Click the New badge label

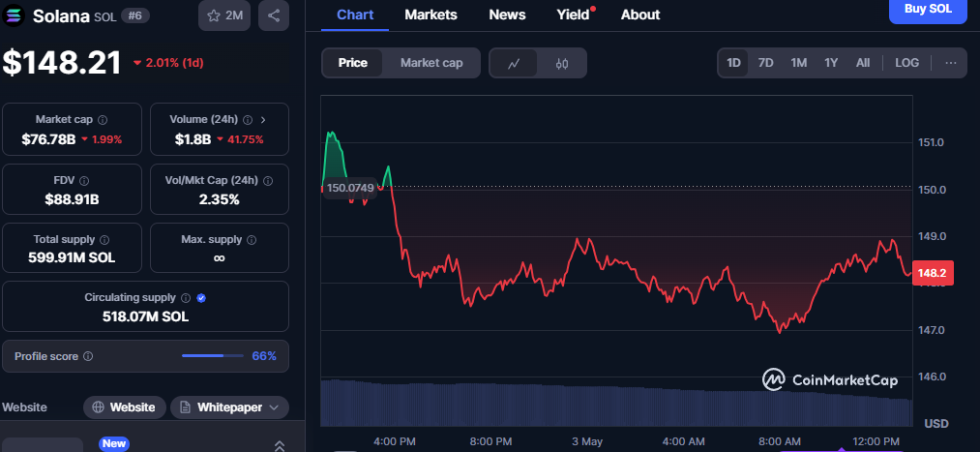pyautogui.click(x=114, y=444)
